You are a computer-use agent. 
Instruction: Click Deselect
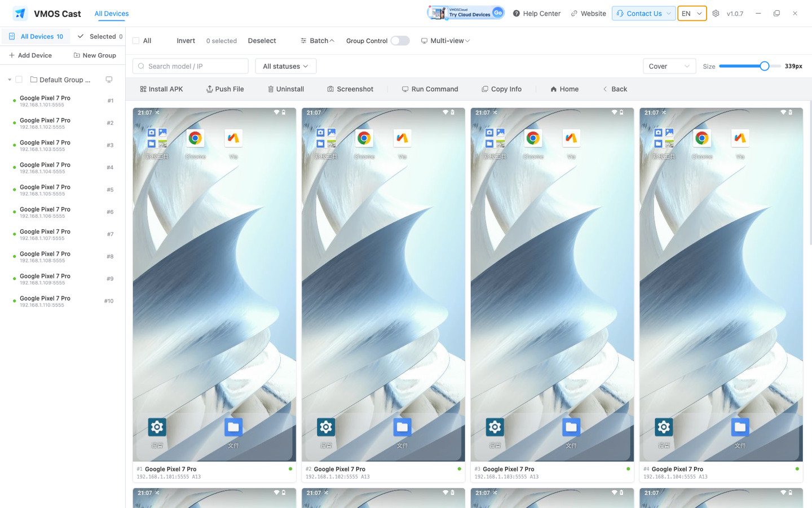pyautogui.click(x=262, y=41)
